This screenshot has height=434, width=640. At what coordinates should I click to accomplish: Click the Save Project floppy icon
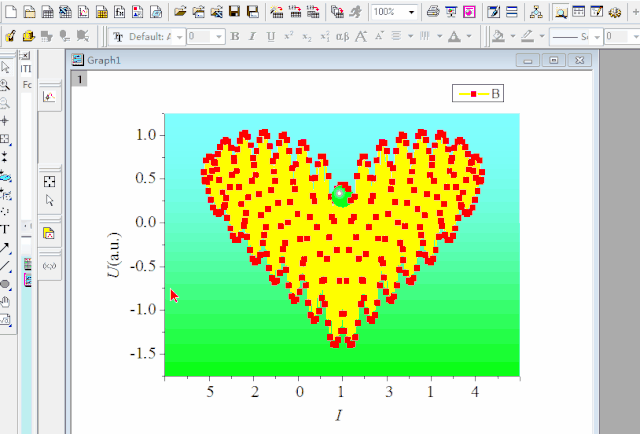tap(234, 12)
